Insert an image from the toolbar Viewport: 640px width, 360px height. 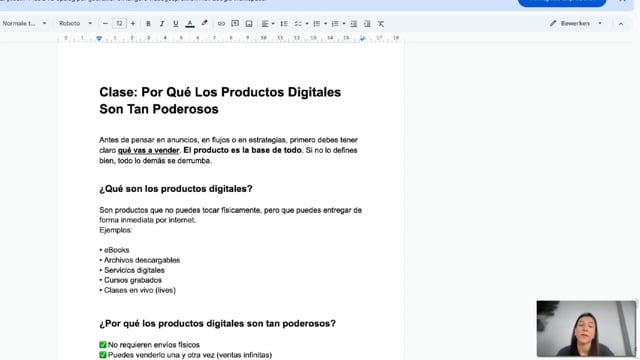click(x=249, y=24)
